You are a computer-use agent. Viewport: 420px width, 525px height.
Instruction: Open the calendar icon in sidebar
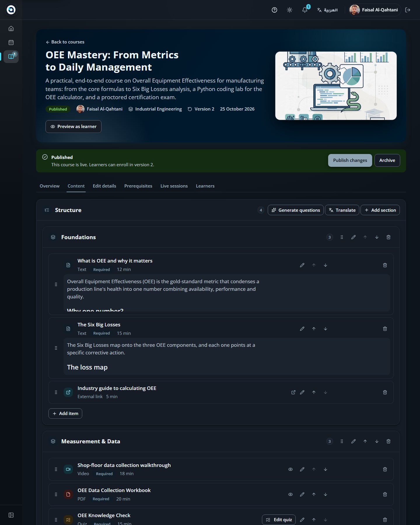(11, 43)
